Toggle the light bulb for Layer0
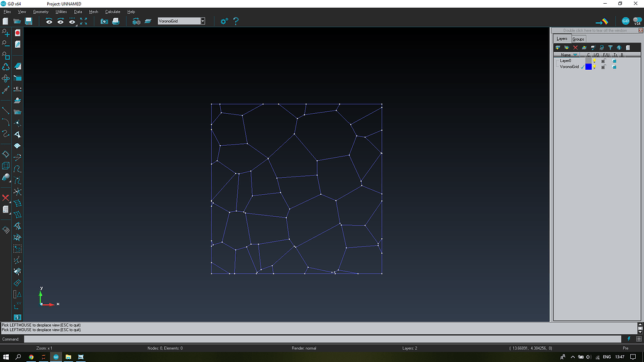This screenshot has height=362, width=644. tap(594, 60)
